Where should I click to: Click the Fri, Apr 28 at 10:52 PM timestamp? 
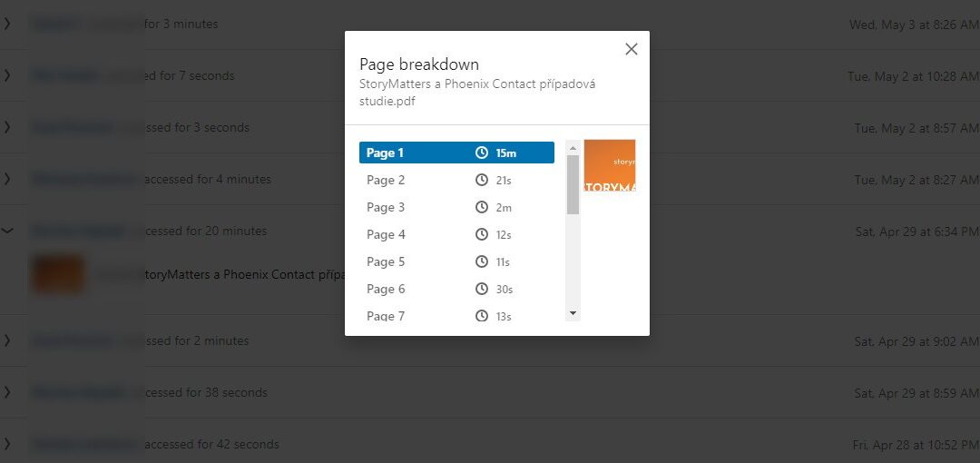tap(916, 445)
